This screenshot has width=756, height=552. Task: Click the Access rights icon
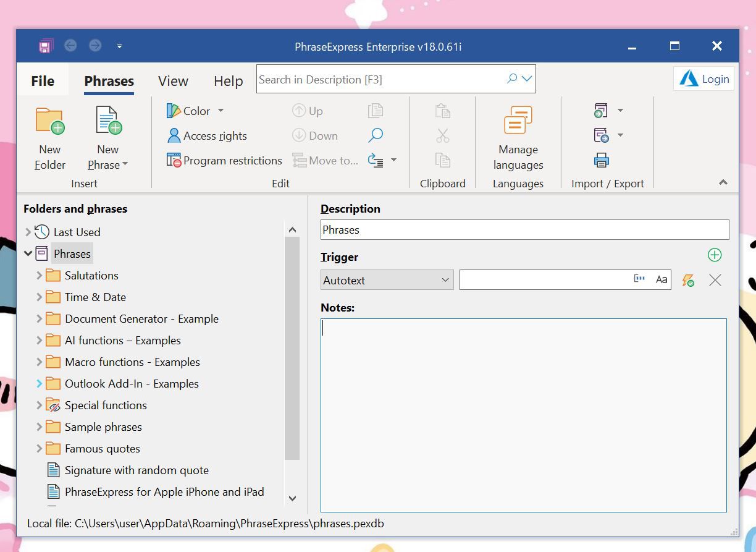click(174, 136)
